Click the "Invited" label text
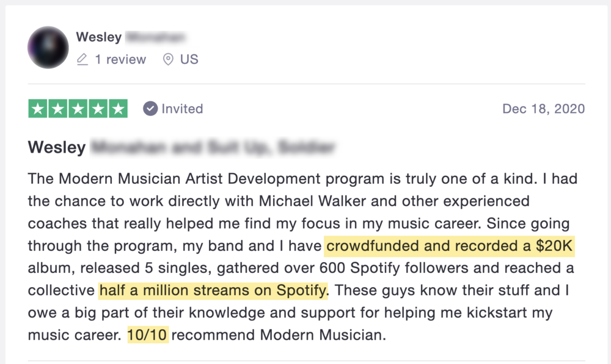611x364 pixels. (x=182, y=109)
